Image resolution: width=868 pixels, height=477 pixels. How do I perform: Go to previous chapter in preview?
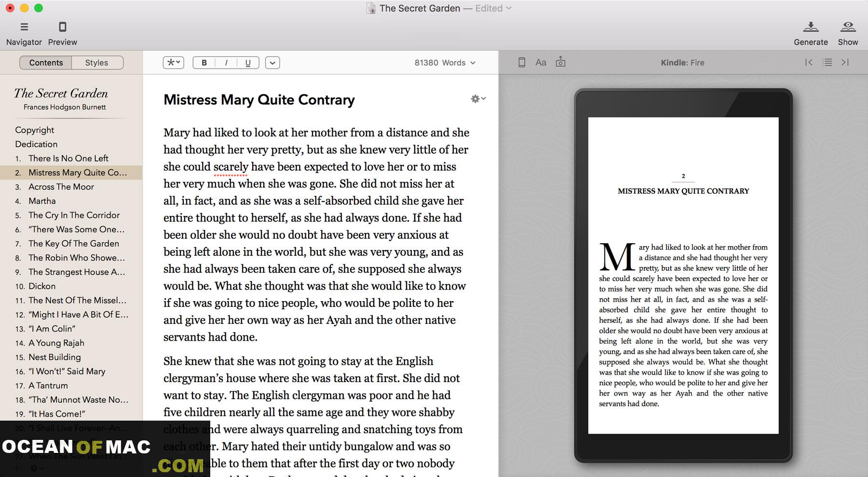pyautogui.click(x=809, y=62)
